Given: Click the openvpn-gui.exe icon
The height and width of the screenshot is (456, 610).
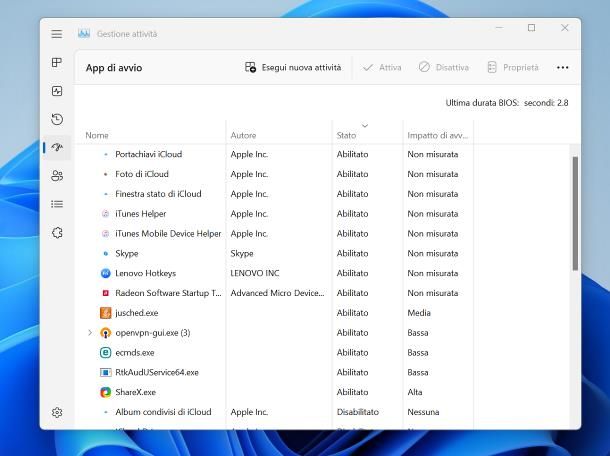Looking at the screenshot, I should point(105,333).
